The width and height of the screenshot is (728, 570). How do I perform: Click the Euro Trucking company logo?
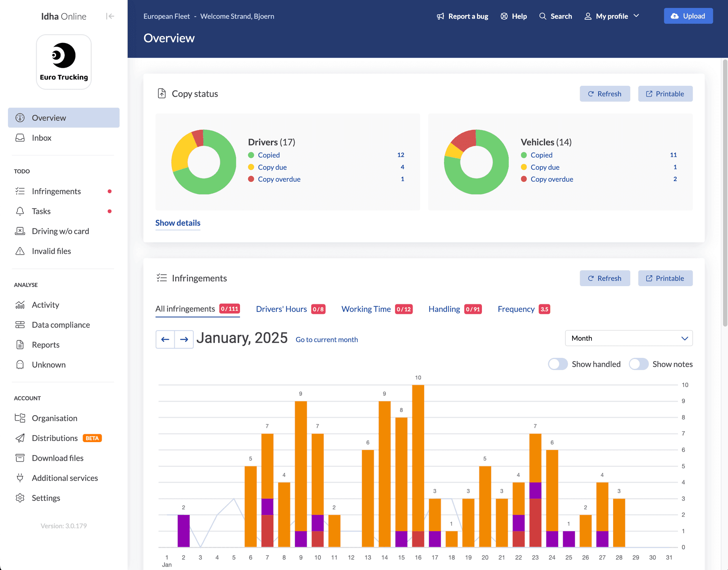coord(64,62)
